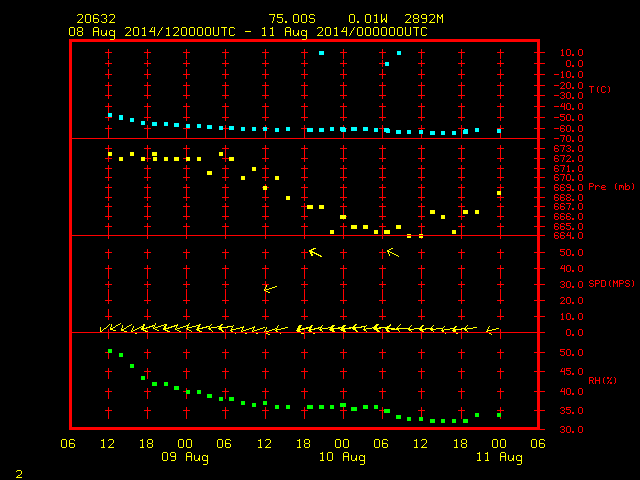Click the page number 2 at bottom left

coord(19,474)
